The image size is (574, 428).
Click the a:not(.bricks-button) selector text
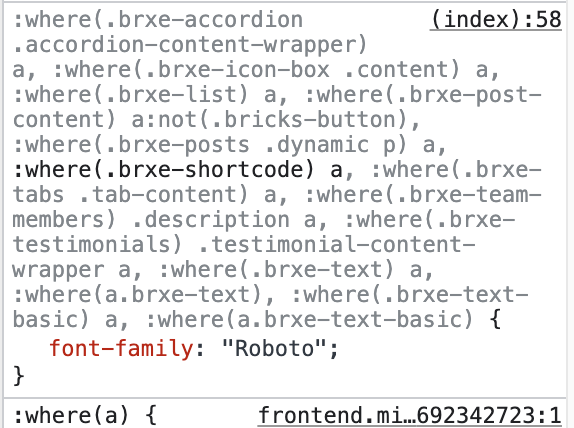pos(271,120)
